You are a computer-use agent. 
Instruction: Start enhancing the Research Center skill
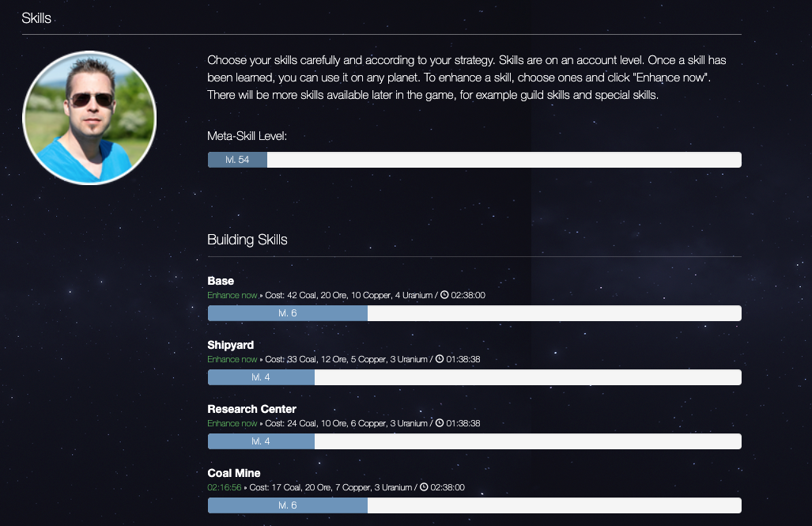232,423
